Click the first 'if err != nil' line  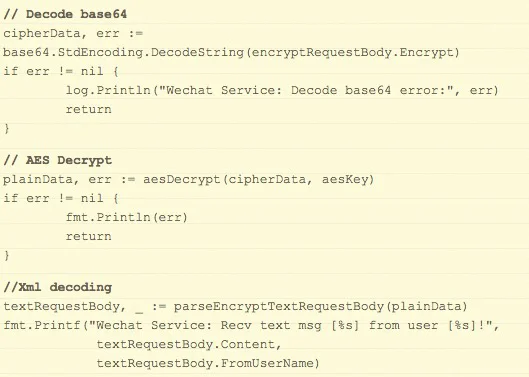pos(61,71)
